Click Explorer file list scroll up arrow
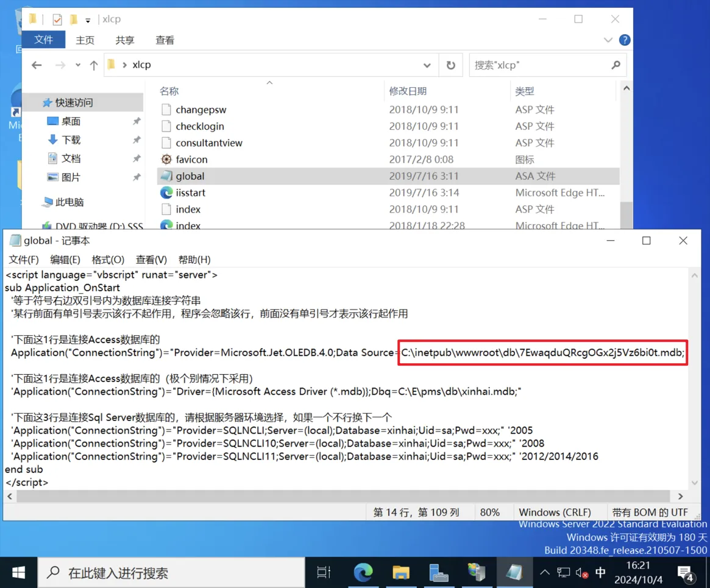Screen dimensions: 710x588 coord(627,88)
